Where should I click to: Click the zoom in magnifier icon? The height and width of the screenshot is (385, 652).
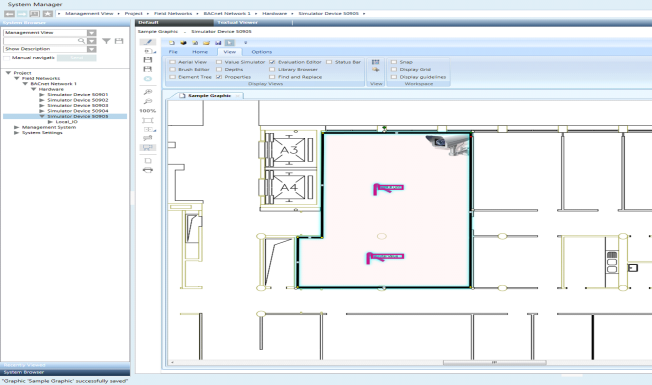pos(148,92)
